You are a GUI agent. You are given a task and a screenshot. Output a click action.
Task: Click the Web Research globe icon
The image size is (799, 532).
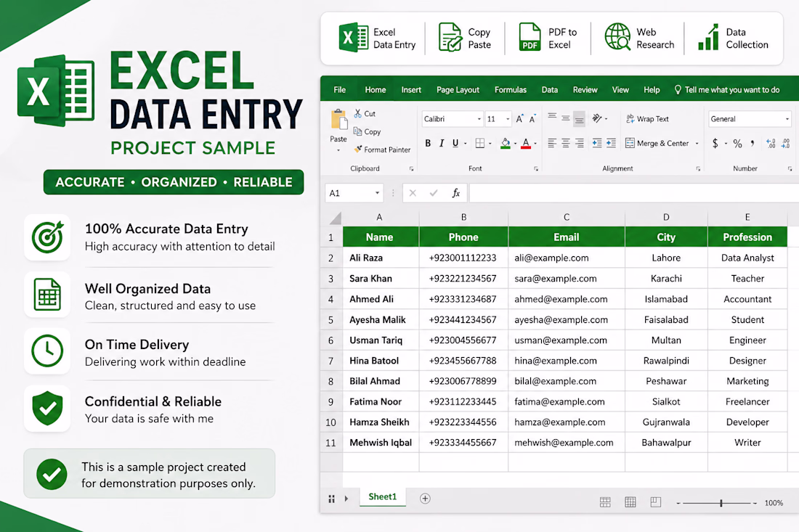click(617, 37)
